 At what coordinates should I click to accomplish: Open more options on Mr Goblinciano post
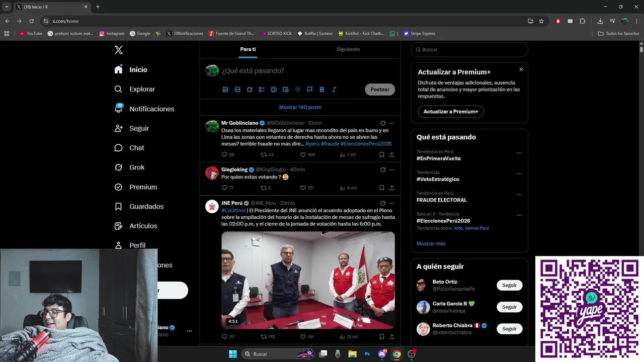pyautogui.click(x=392, y=123)
